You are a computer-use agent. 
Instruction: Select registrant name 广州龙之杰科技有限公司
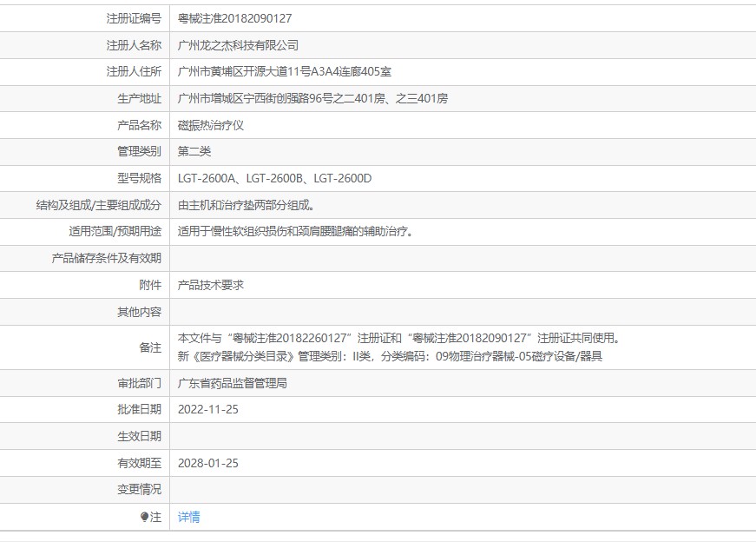tap(238, 45)
